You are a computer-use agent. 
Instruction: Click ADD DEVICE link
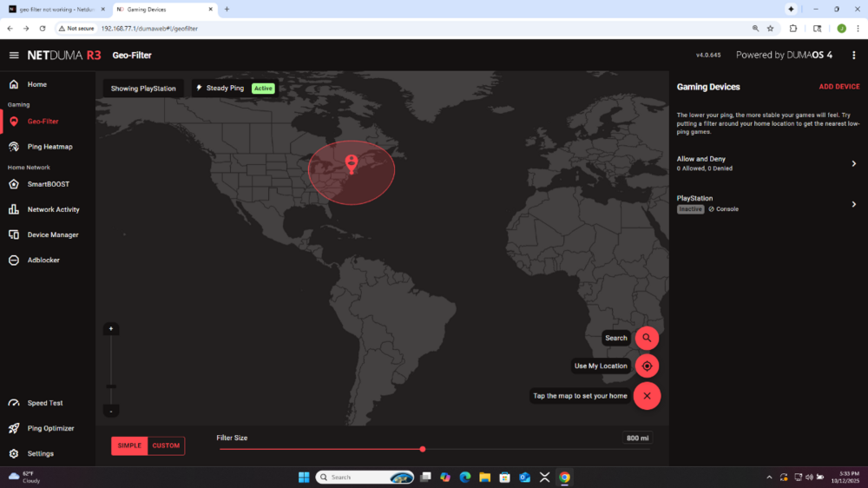[838, 87]
